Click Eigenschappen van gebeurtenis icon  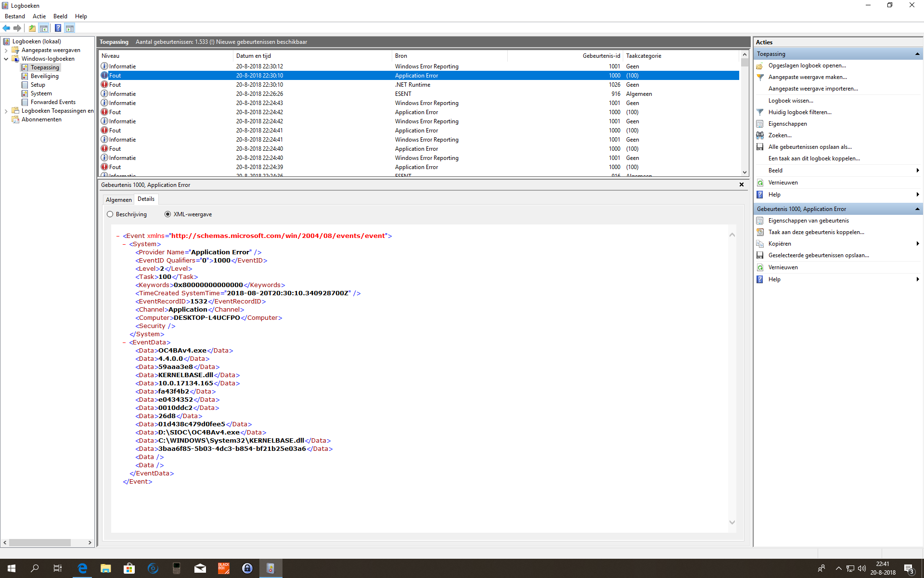click(760, 221)
